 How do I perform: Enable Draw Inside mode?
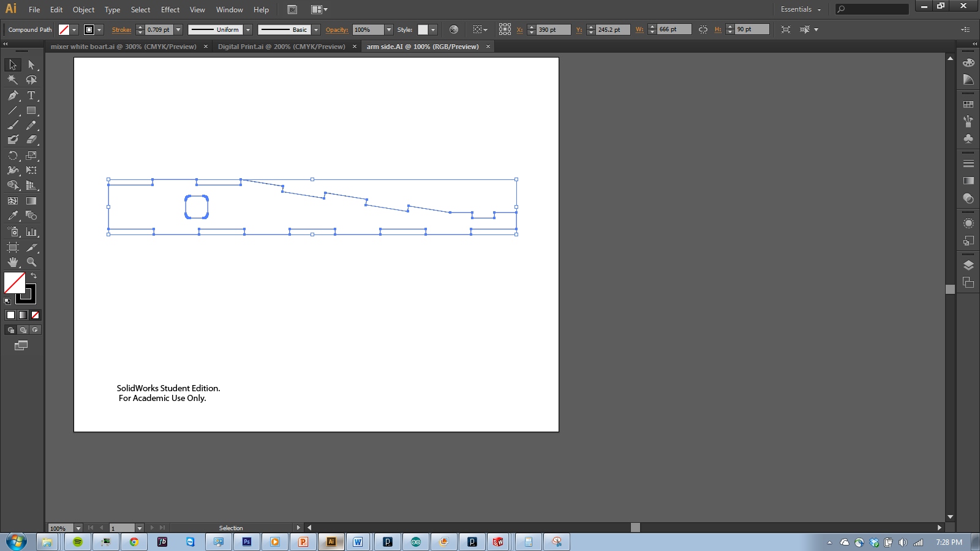point(35,330)
